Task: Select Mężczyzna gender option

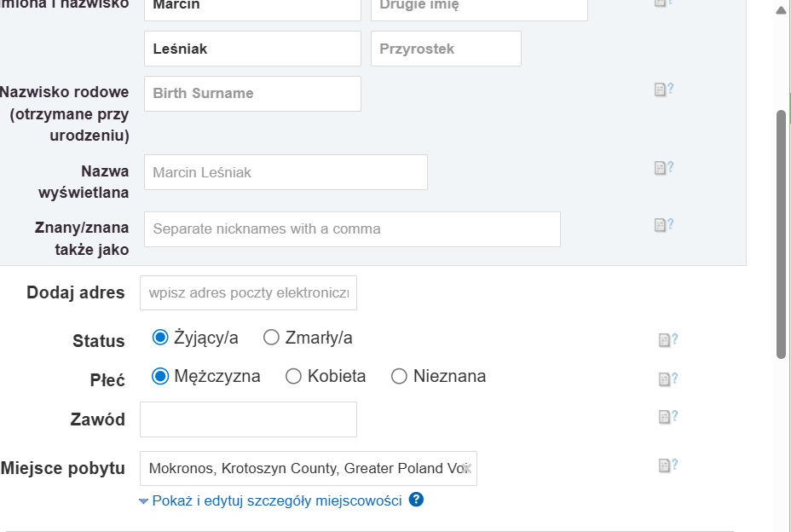Action: 160,376
